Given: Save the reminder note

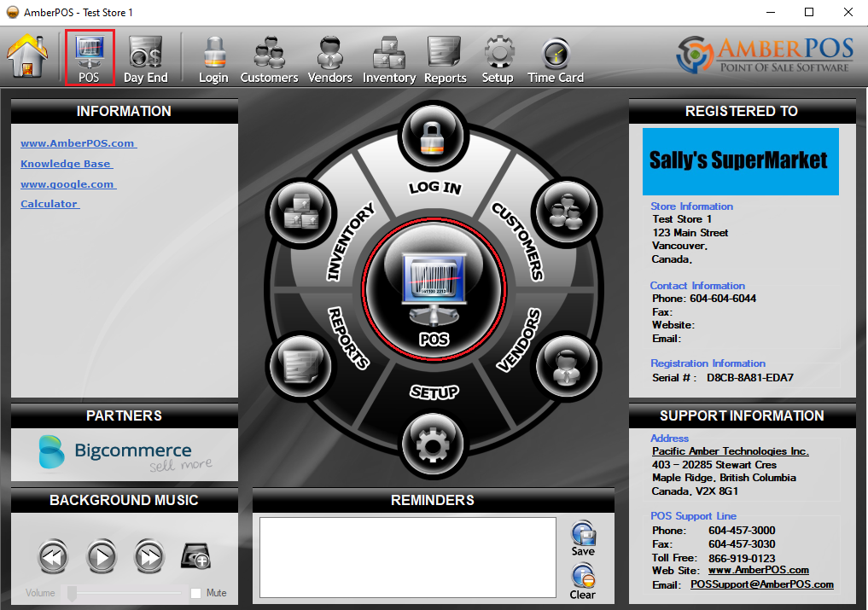Looking at the screenshot, I should point(583,539).
